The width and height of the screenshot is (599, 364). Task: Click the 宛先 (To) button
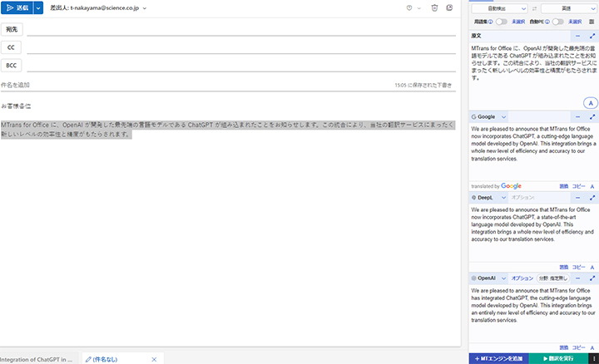pyautogui.click(x=12, y=29)
